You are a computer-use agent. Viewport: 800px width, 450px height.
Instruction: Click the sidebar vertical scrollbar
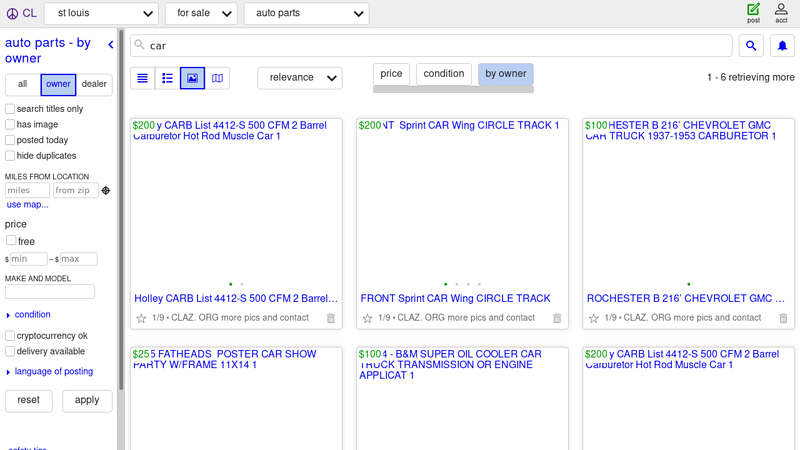pyautogui.click(x=121, y=209)
